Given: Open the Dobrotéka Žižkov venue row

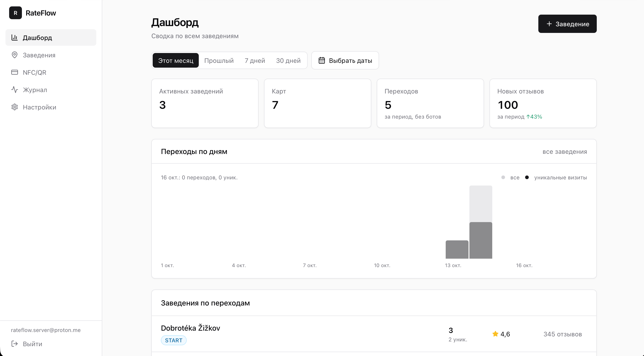Looking at the screenshot, I should point(374,334).
